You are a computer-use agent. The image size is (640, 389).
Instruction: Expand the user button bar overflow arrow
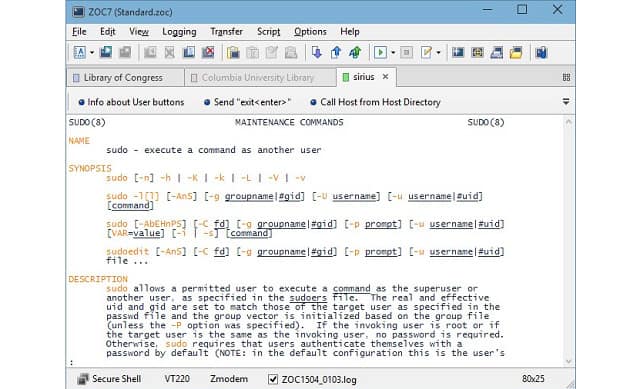[566, 102]
